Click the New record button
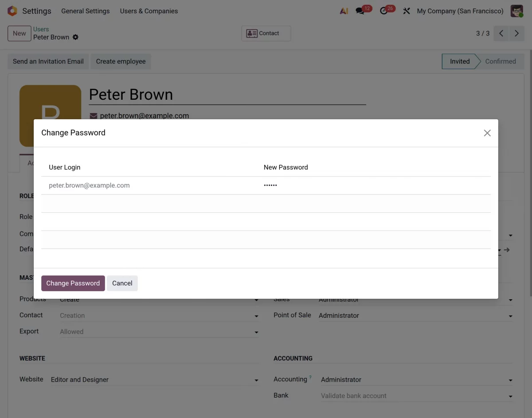This screenshot has height=418, width=532. [20, 33]
